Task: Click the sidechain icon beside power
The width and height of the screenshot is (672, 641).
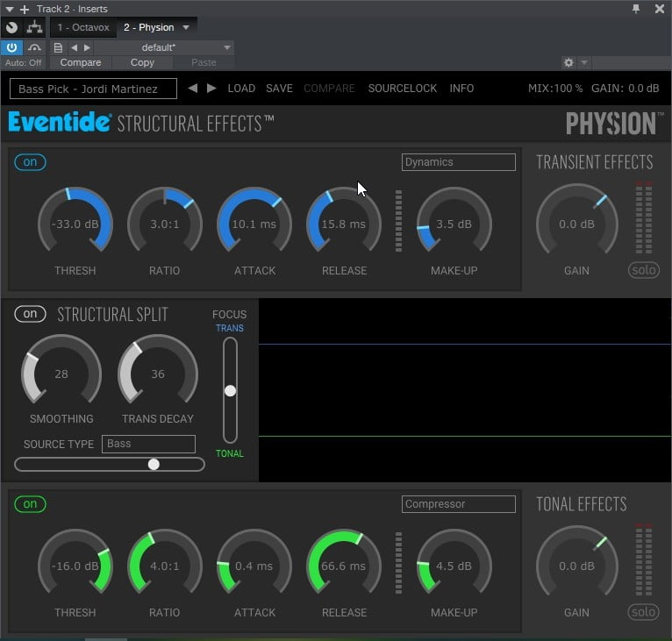Action: click(34, 47)
